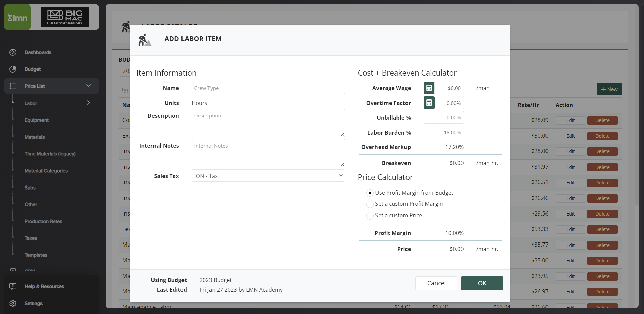Click Delete on the $28.09 row
Viewport: 644px width, 314px height.
(603, 120)
